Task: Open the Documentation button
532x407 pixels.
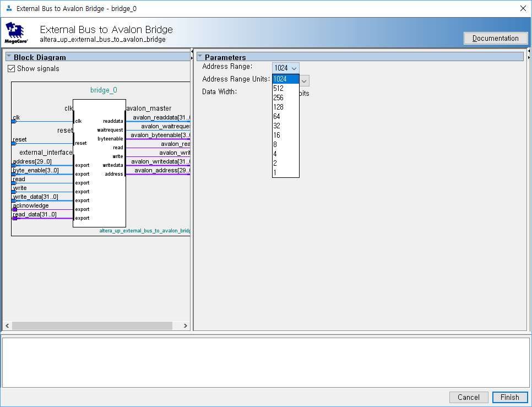Action: point(495,39)
